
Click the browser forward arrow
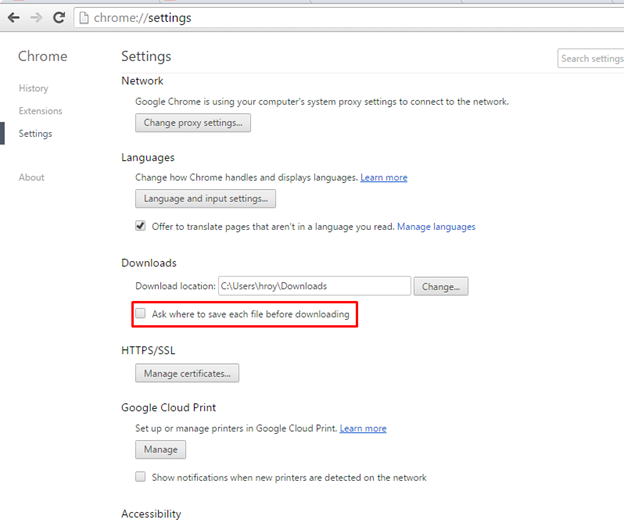pyautogui.click(x=37, y=18)
